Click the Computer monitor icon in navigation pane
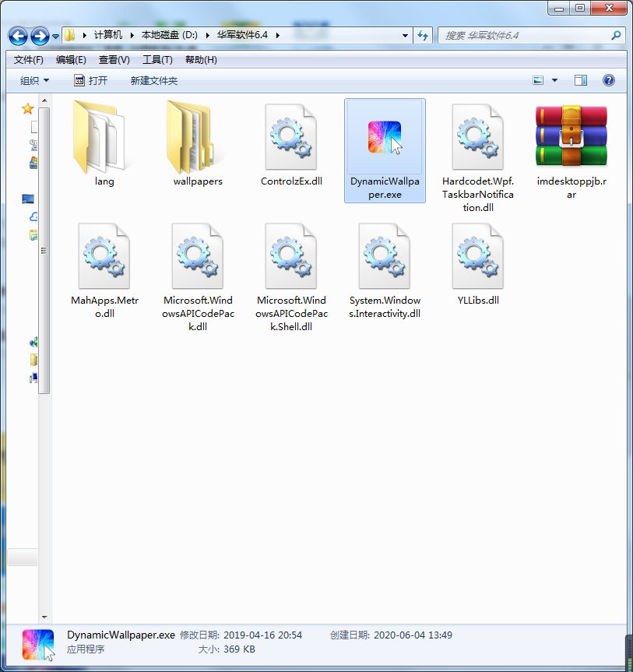 (28, 199)
